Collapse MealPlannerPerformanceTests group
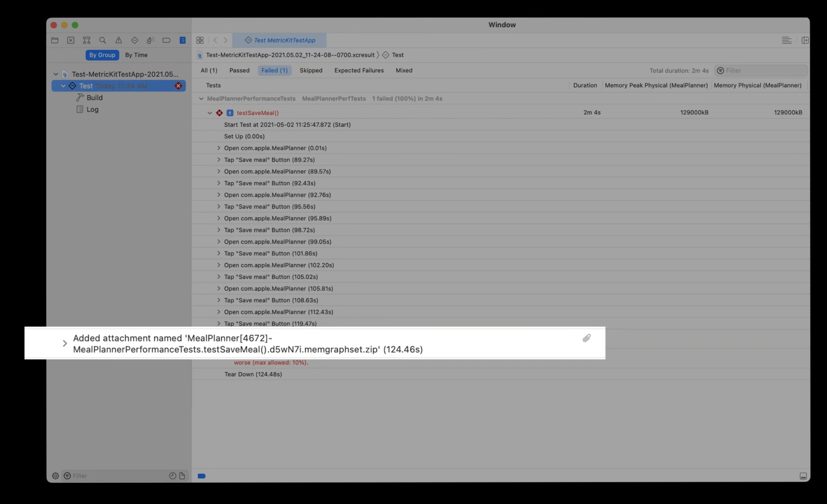This screenshot has width=827, height=504. (201, 99)
